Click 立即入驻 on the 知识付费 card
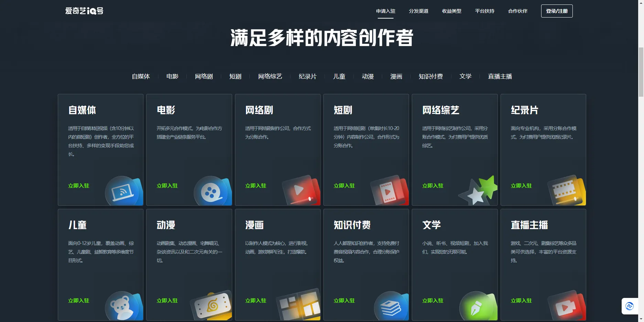This screenshot has width=644, height=322. pyautogui.click(x=344, y=301)
